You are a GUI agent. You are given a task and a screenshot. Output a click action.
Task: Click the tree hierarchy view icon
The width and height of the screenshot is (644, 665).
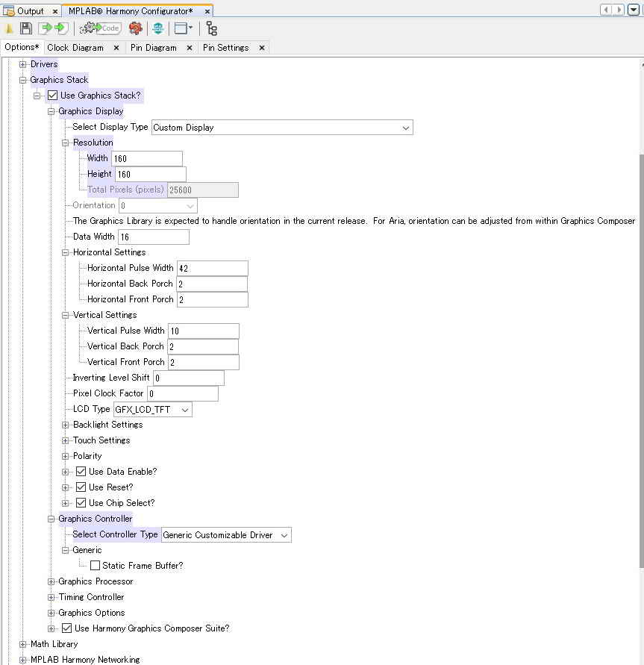coord(212,28)
